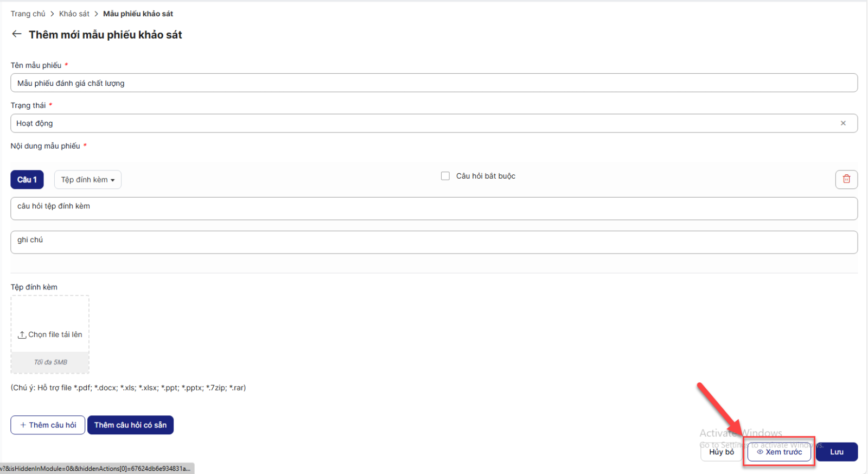Screen dimensions: 868x474
Task: Click into the ghi chú note field
Action: [x=433, y=242]
